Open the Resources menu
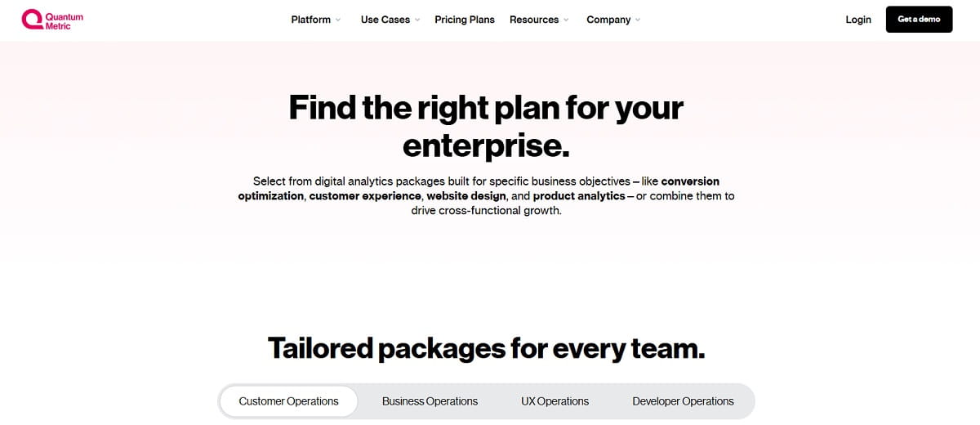980x425 pixels. pos(534,20)
